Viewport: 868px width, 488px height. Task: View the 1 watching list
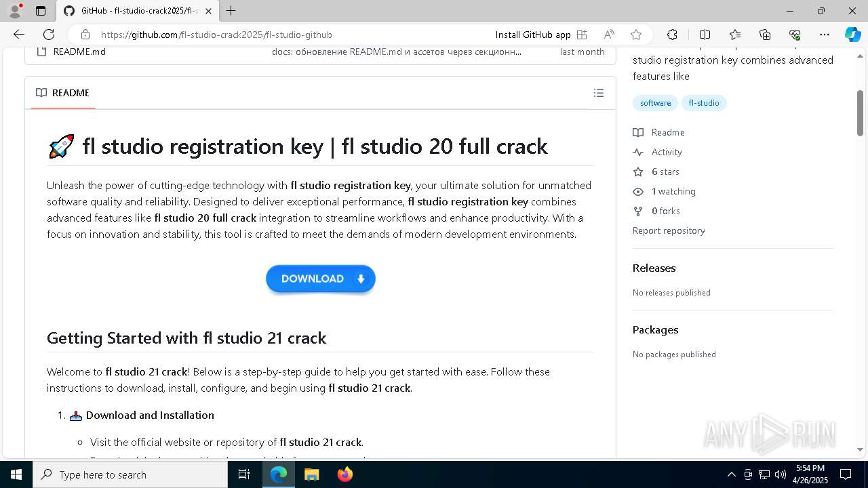tap(665, 191)
